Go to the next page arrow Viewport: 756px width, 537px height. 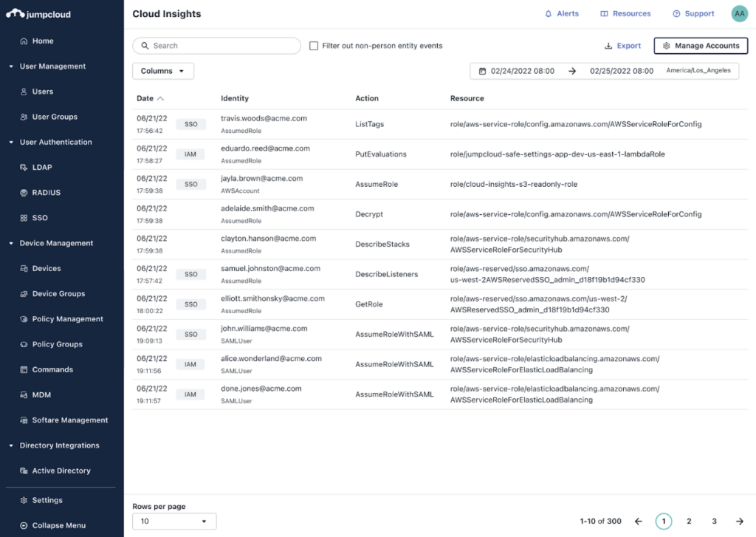[x=740, y=521]
